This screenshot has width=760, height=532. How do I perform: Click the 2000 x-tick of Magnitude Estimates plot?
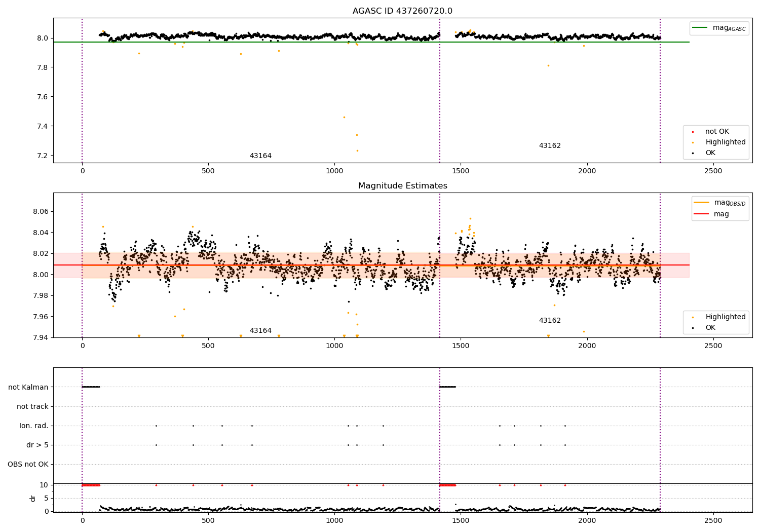587,346
